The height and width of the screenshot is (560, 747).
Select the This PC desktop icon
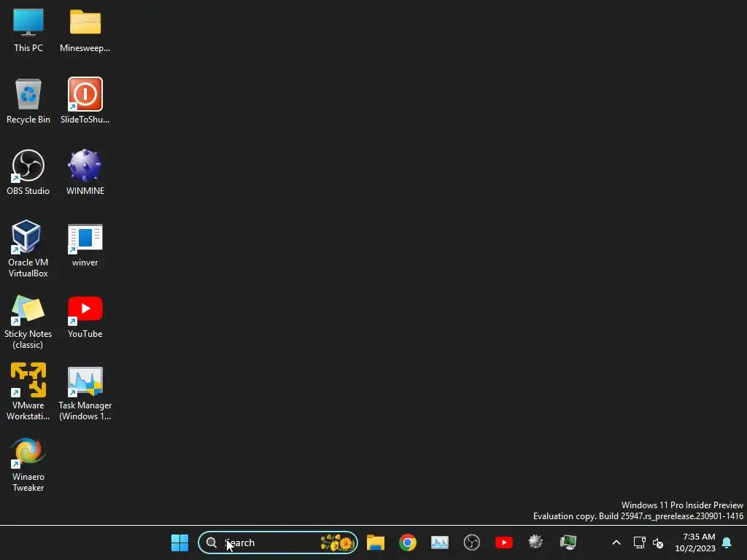pyautogui.click(x=28, y=30)
